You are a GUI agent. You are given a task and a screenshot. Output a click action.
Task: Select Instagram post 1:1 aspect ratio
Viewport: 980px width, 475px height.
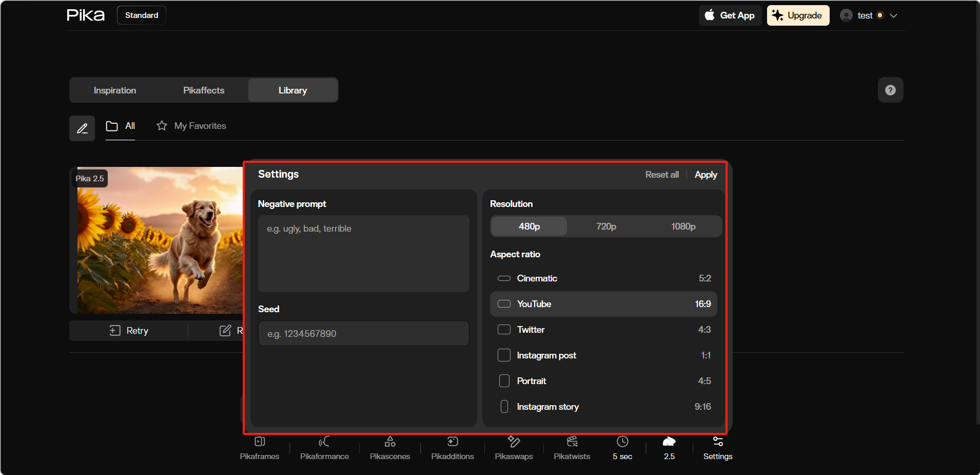[603, 355]
